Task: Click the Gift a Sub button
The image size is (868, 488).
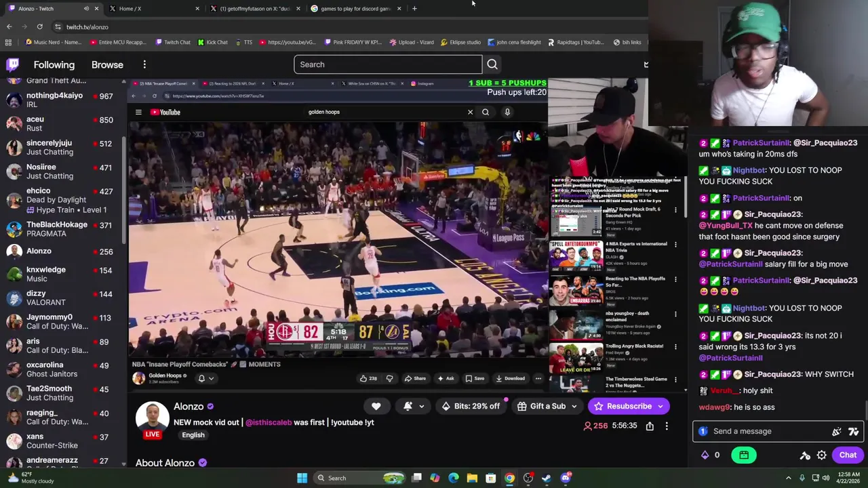Action: pyautogui.click(x=542, y=406)
